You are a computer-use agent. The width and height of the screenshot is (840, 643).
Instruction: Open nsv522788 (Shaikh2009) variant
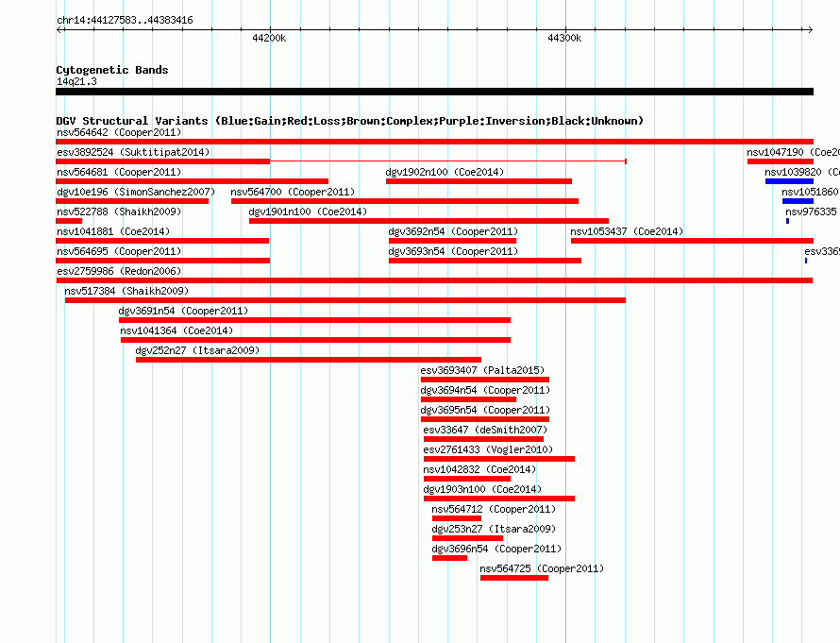(119, 212)
